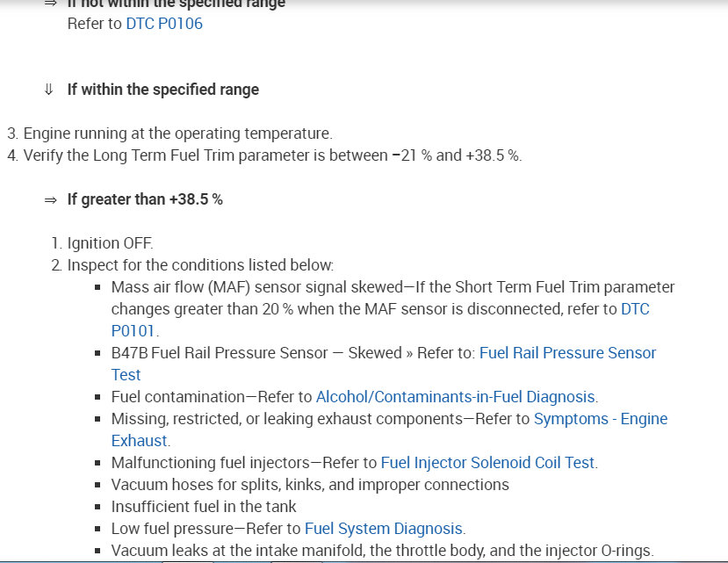Click the "Verify the Long Term Fuel Trim" step
This screenshot has width=728, height=563.
(x=272, y=155)
